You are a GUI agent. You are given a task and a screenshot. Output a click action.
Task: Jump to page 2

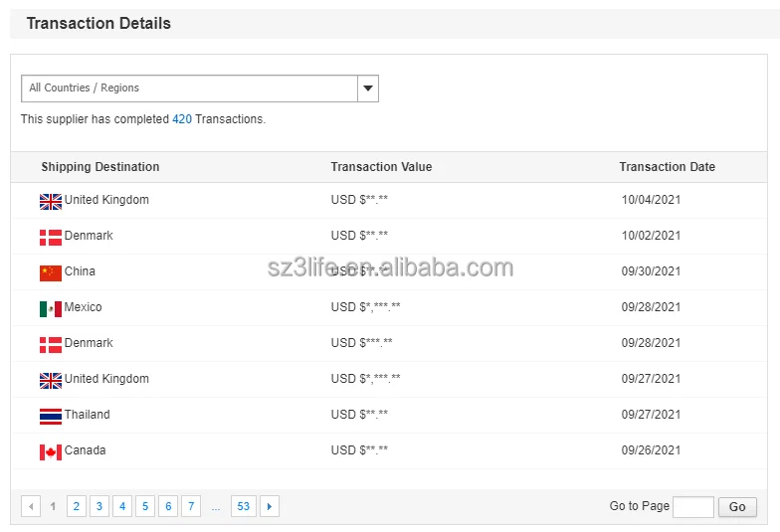pos(77,507)
